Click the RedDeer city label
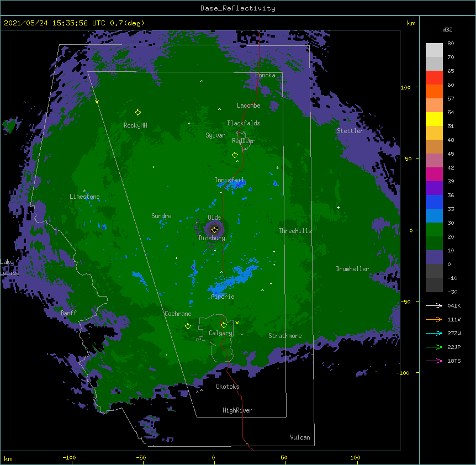 tap(244, 141)
